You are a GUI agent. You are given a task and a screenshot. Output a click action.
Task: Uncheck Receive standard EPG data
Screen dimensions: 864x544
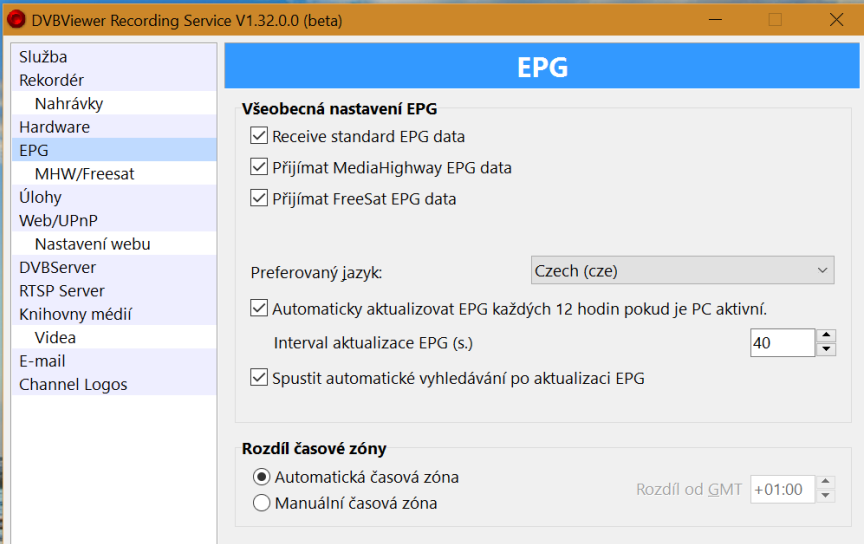(260, 136)
